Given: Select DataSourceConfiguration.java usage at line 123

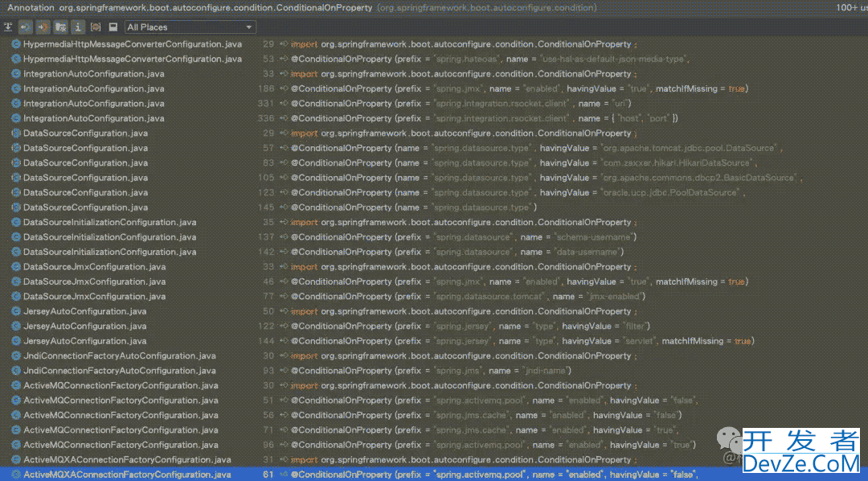Looking at the screenshot, I should pyautogui.click(x=434, y=192).
